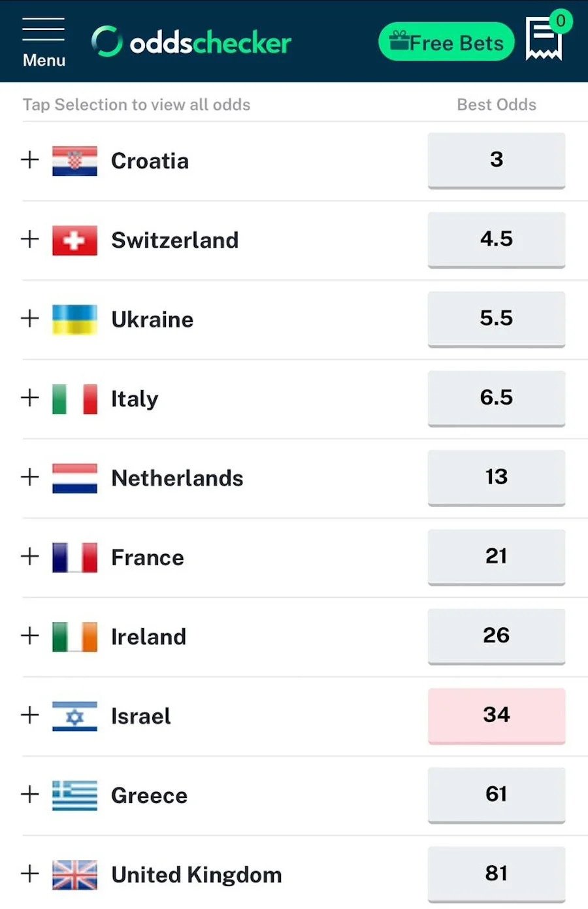Click the Greece flag icon
588x909 pixels.
pos(74,795)
